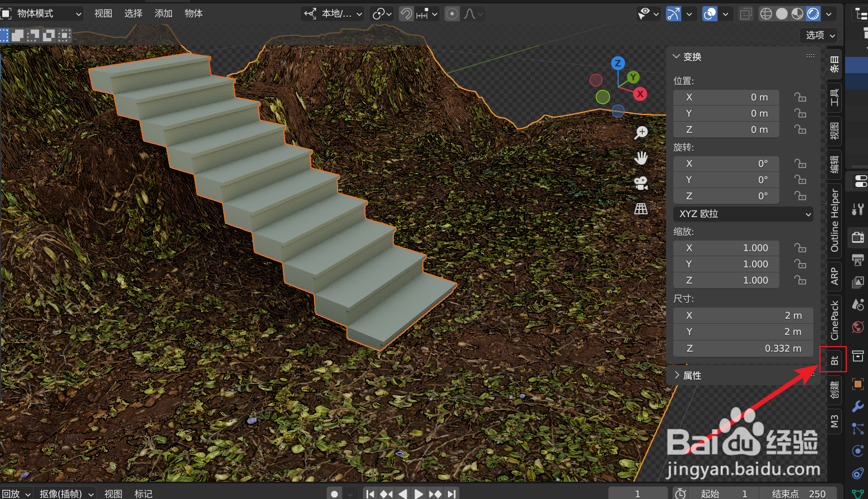Open Output properties printer icon
The image size is (868, 499).
pos(858,260)
